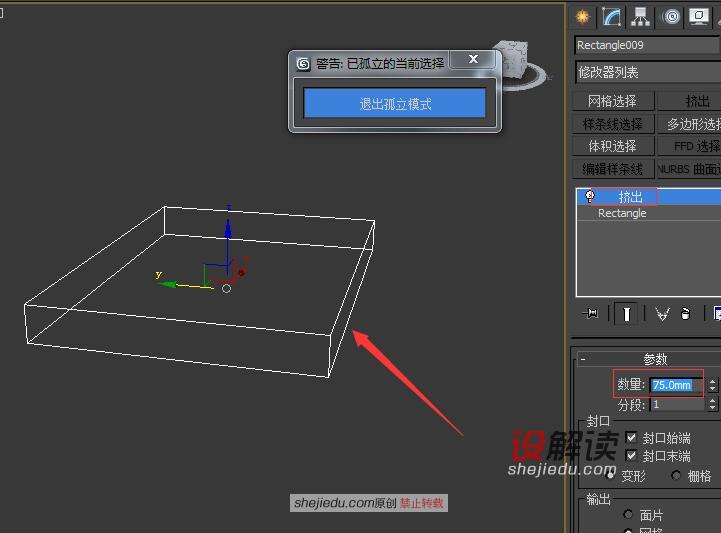Click the FFD 选择 modifier button
The height and width of the screenshot is (533, 721).
689,146
